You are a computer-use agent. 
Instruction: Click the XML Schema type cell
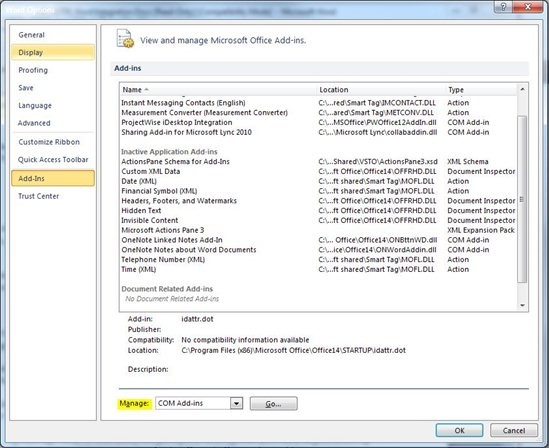click(x=468, y=162)
